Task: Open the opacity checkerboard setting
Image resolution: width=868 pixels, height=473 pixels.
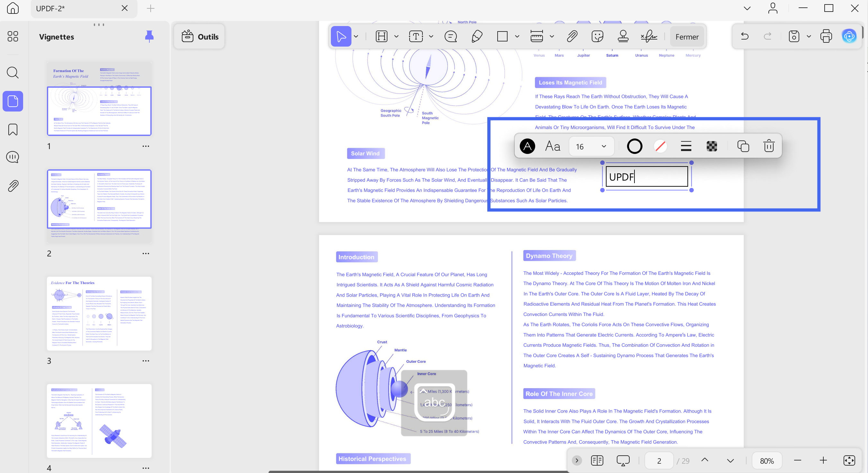Action: [x=711, y=146]
